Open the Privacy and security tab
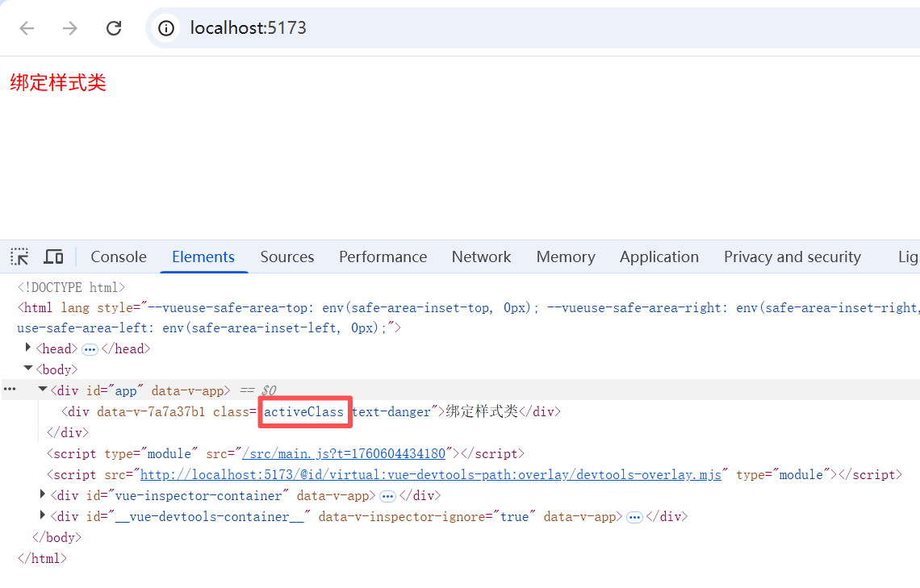This screenshot has width=920, height=588. pyautogui.click(x=792, y=256)
